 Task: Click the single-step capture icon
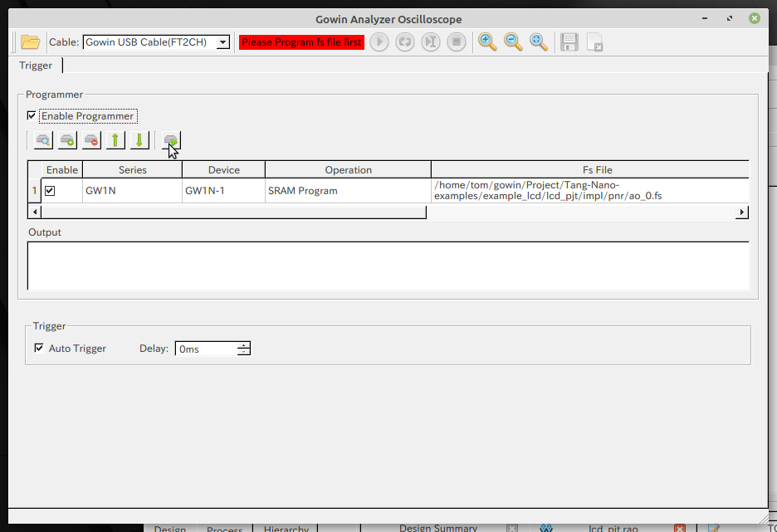click(x=431, y=42)
